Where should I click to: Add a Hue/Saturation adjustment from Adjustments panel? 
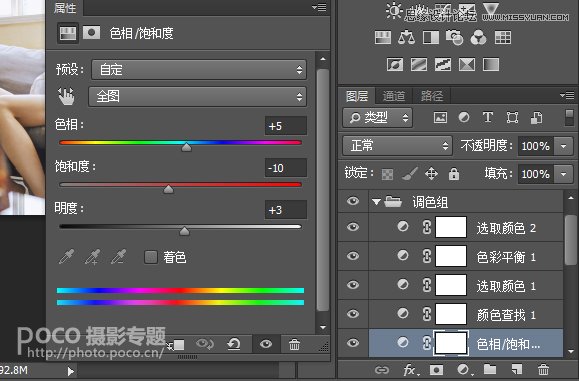[383, 37]
